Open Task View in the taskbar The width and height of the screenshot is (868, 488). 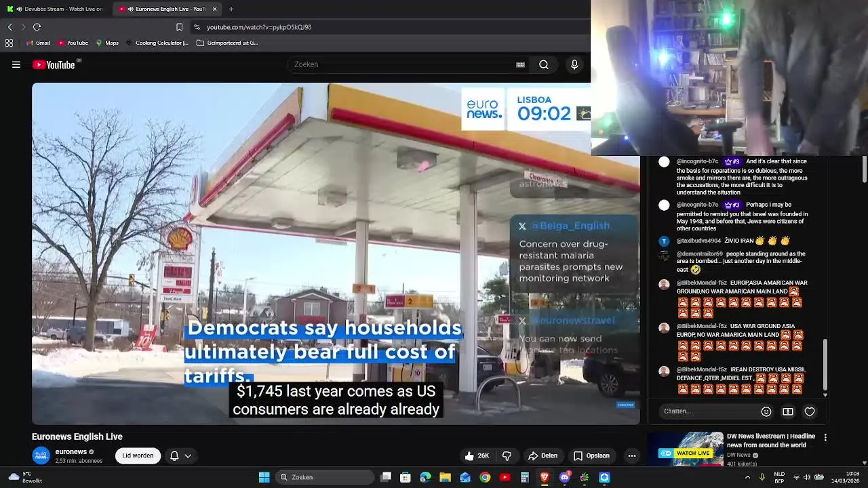coord(386,477)
